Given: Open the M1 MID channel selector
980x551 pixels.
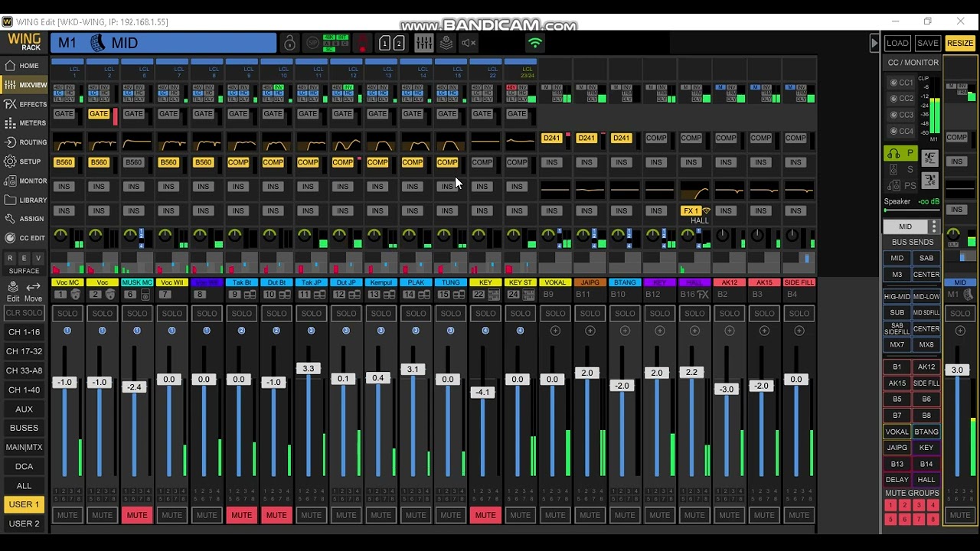Looking at the screenshot, I should [163, 43].
